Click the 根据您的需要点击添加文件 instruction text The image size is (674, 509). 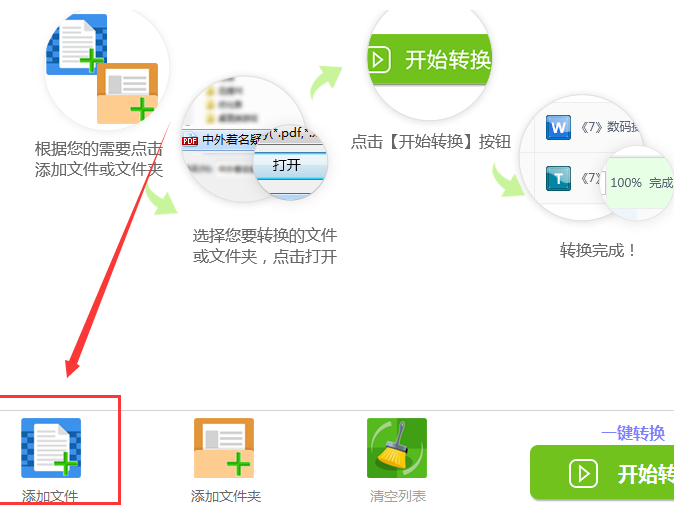pyautogui.click(x=98, y=159)
